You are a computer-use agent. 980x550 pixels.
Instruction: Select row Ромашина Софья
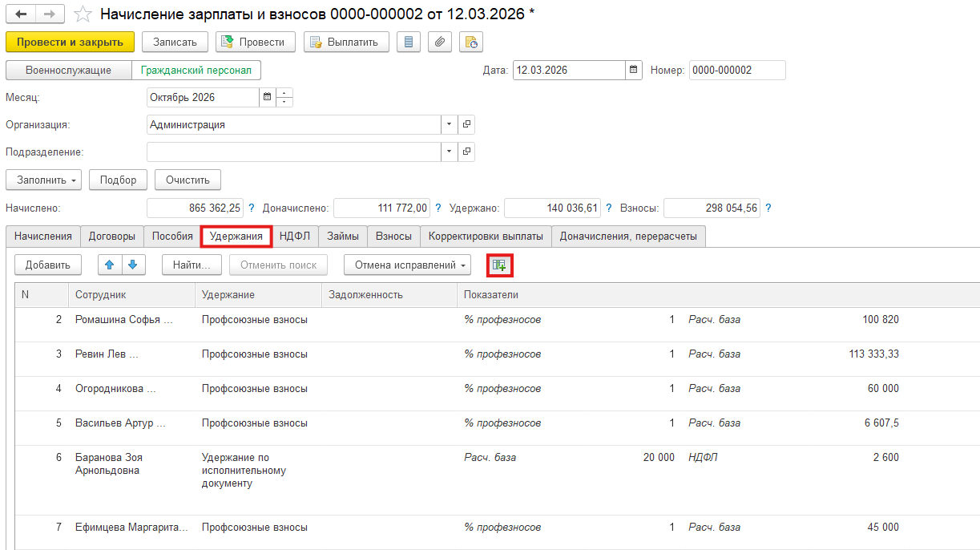click(x=497, y=325)
